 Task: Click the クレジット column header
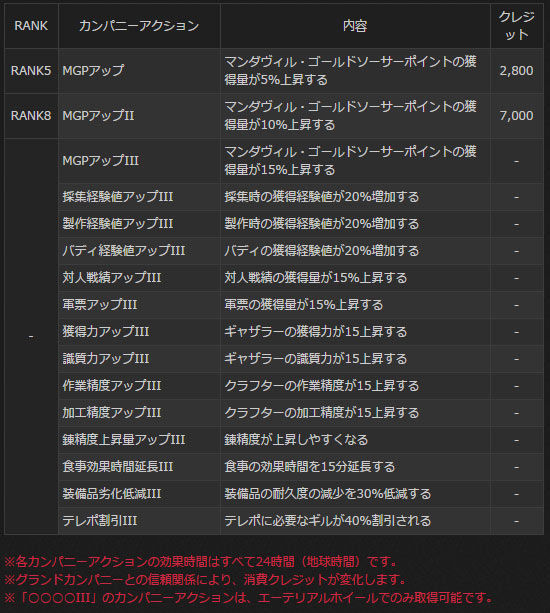(516, 26)
